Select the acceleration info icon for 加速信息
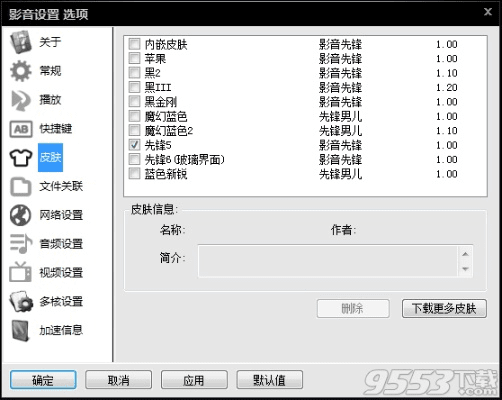The height and width of the screenshot is (400, 502). [21, 330]
